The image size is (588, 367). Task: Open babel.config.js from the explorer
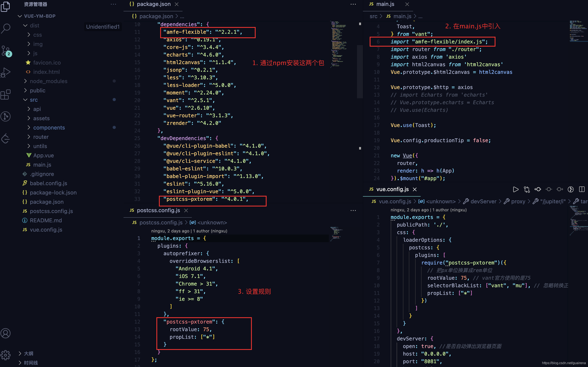tap(48, 183)
